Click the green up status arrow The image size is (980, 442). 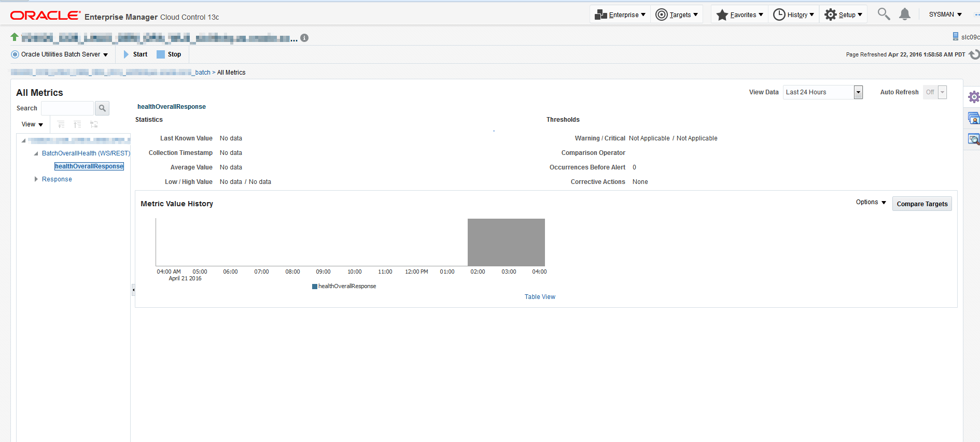click(15, 37)
